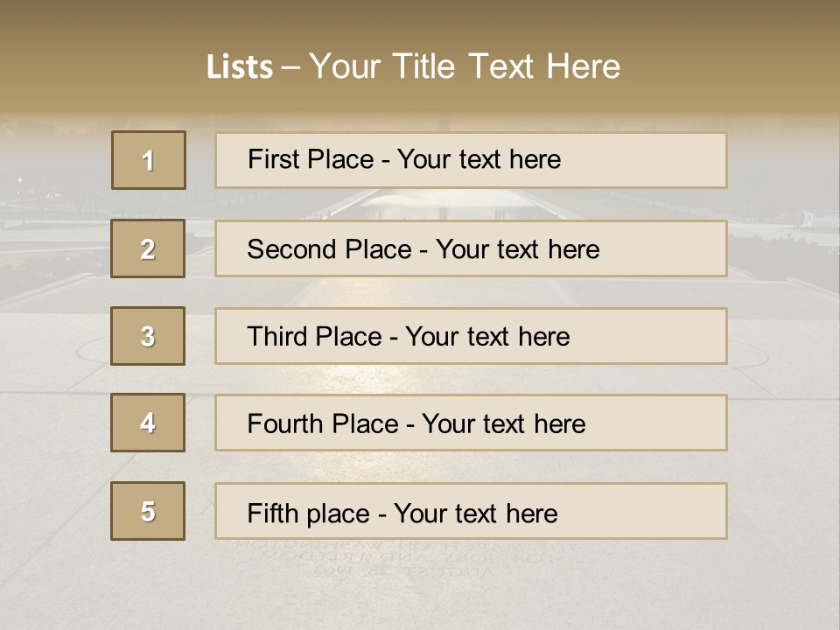Select the number 2 box

[148, 248]
